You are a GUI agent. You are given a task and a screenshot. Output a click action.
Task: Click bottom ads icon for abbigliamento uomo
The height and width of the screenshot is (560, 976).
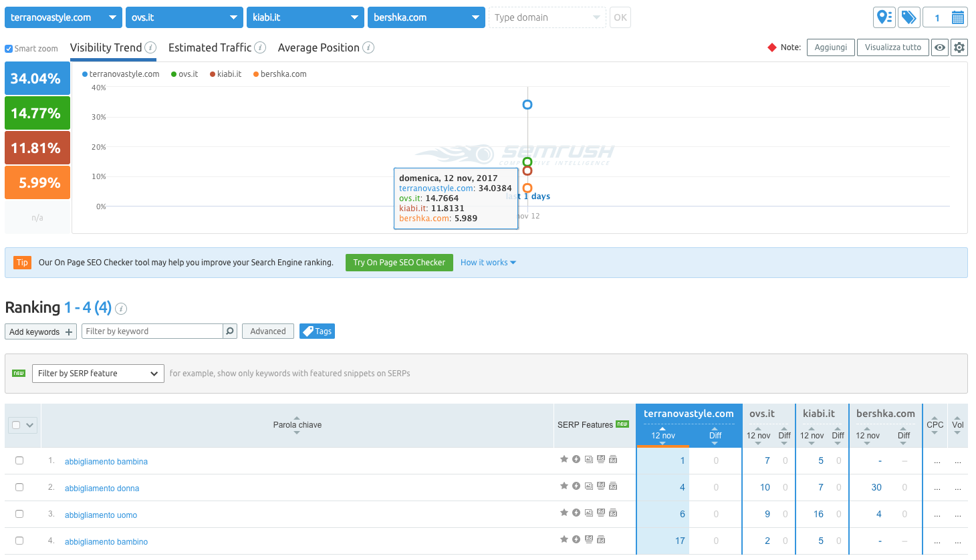tap(613, 513)
